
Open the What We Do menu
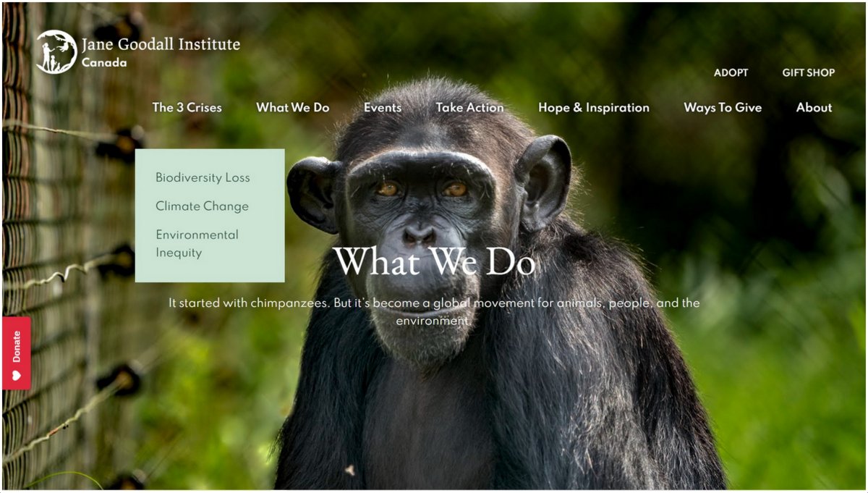(292, 107)
